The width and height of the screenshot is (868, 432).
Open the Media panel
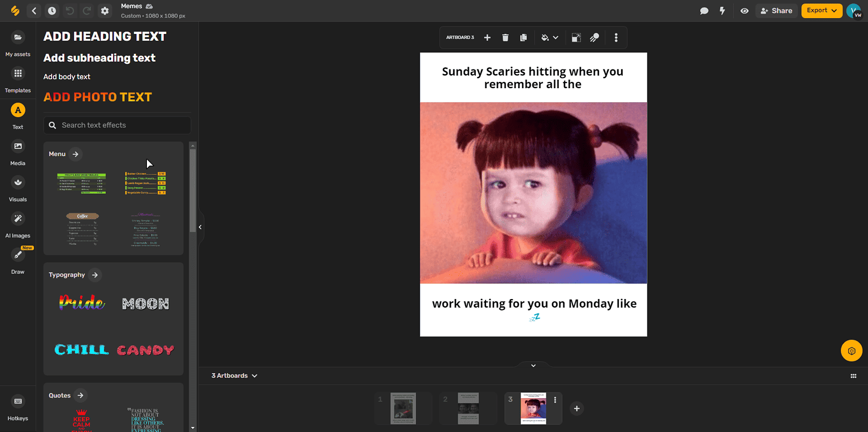pyautogui.click(x=18, y=152)
